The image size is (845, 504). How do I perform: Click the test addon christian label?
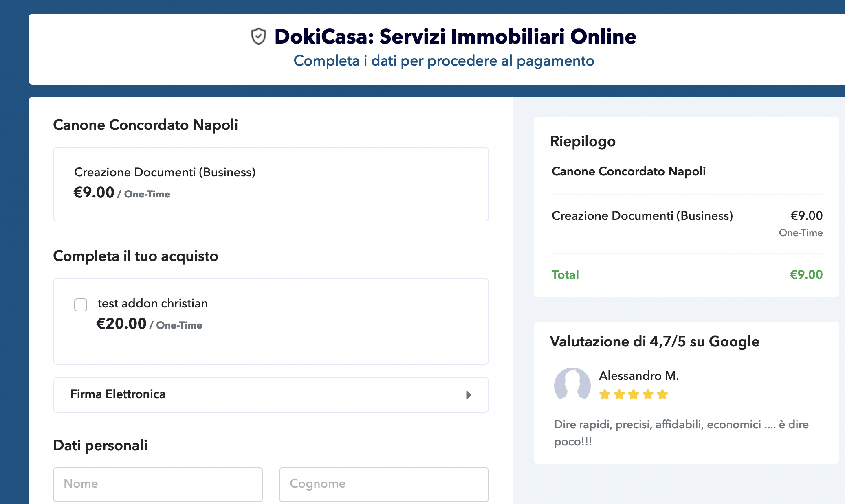(x=153, y=303)
